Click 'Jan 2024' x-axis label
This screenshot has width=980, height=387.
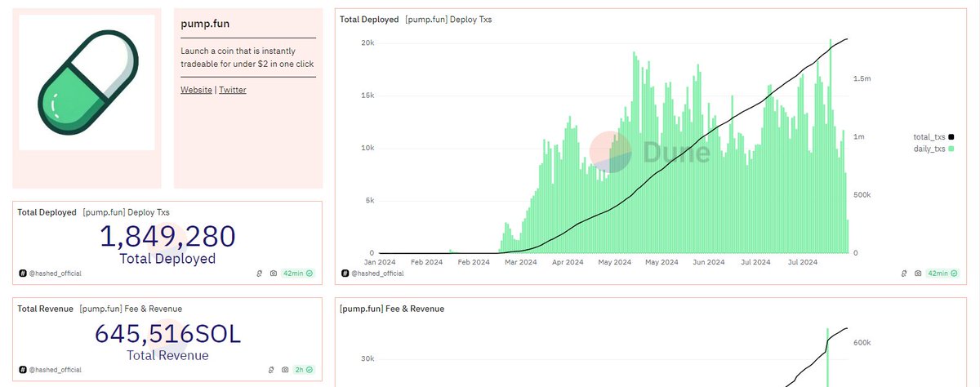click(381, 262)
